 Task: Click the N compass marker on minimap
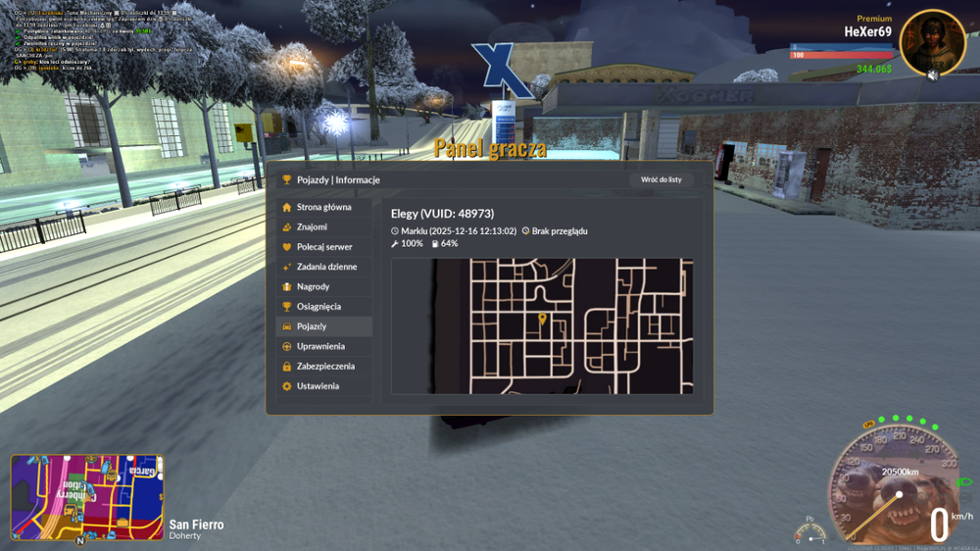(x=80, y=540)
